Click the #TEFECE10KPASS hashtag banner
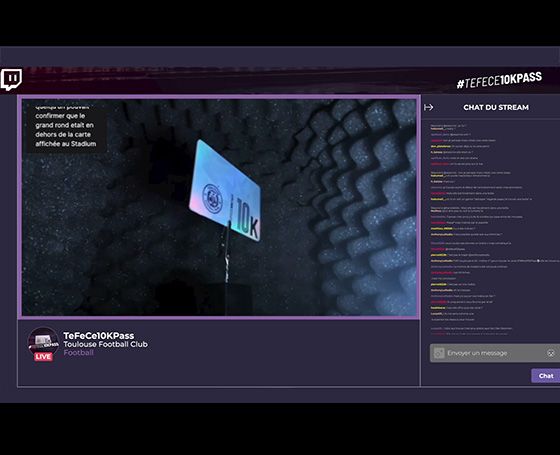This screenshot has height=455, width=560. point(499,80)
